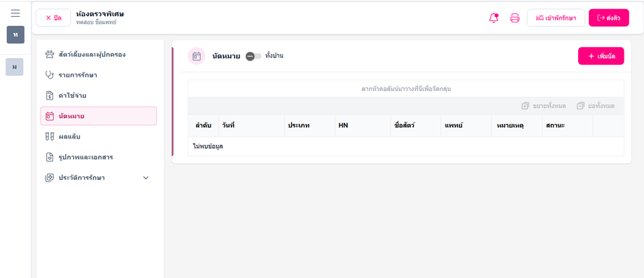Click the notification bell icon
The image size is (644, 278).
click(493, 18)
